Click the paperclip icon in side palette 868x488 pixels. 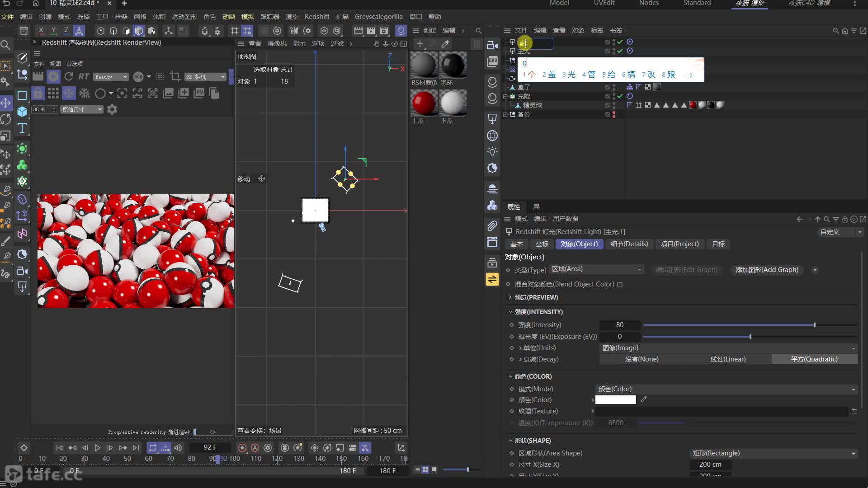[492, 225]
